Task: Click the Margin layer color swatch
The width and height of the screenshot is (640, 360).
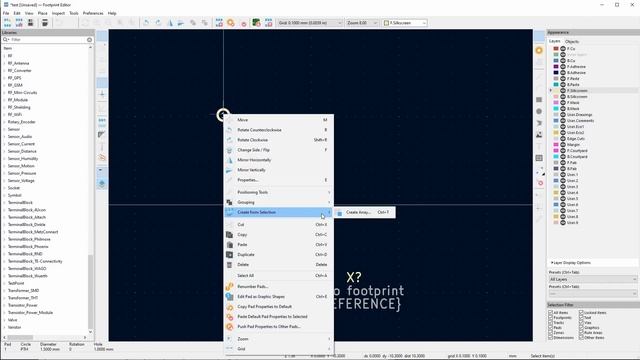Action: [556, 145]
